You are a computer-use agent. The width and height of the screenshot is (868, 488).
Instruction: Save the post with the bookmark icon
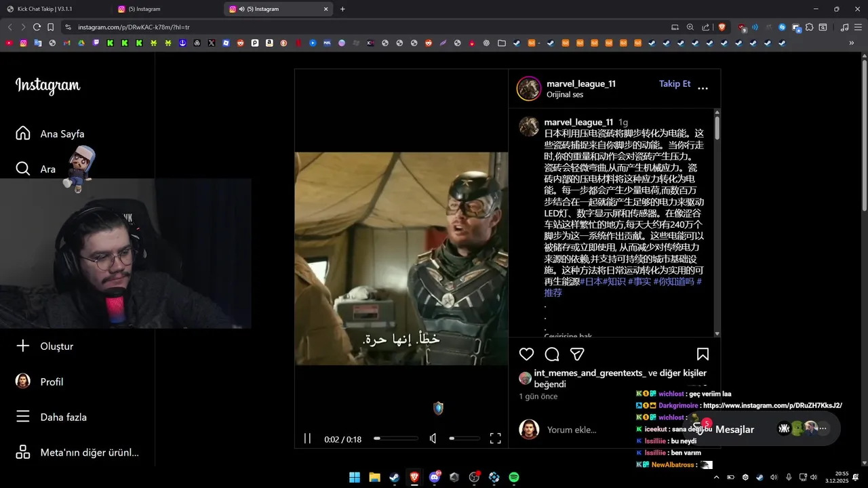[x=703, y=354]
